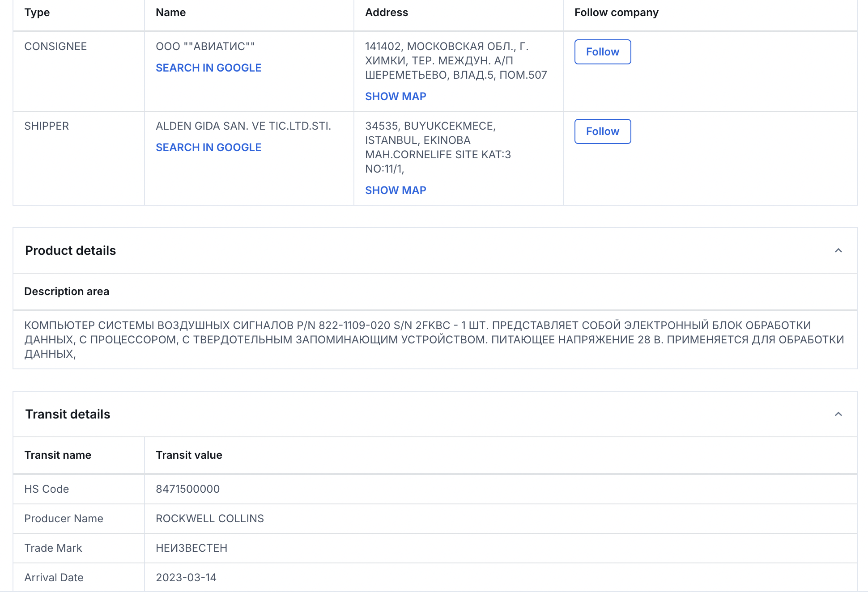Click the Address column header
Viewport: 868px width, 592px height.
[x=386, y=13]
